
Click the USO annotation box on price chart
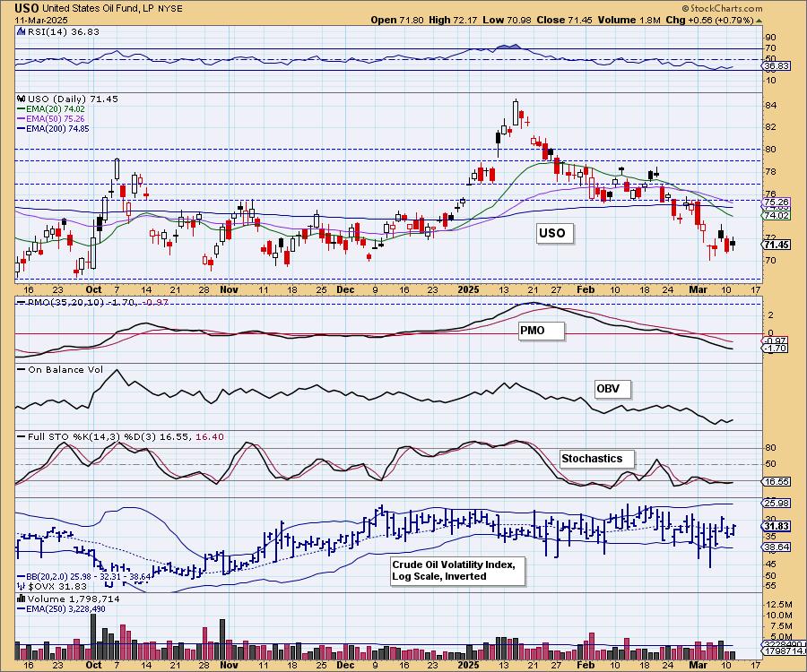555,234
